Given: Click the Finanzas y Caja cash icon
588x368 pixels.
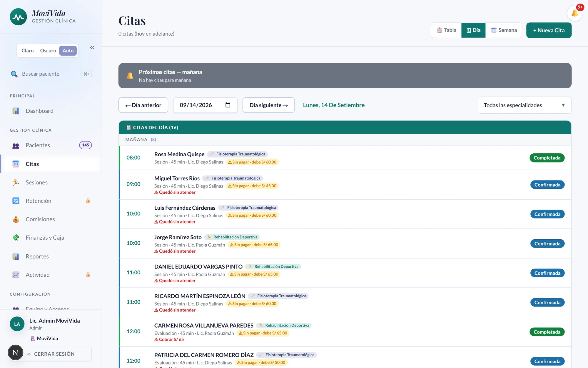Looking at the screenshot, I should point(16,238).
